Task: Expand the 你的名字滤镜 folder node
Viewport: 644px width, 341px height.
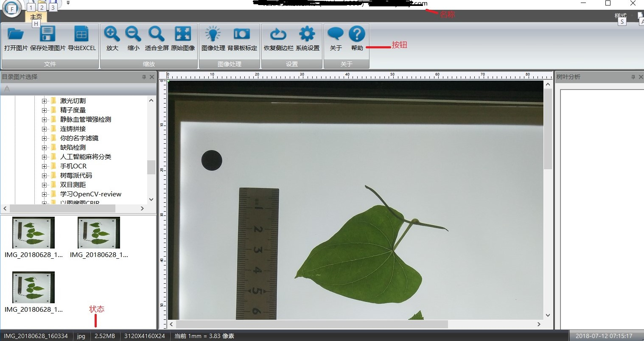Action: pyautogui.click(x=44, y=138)
